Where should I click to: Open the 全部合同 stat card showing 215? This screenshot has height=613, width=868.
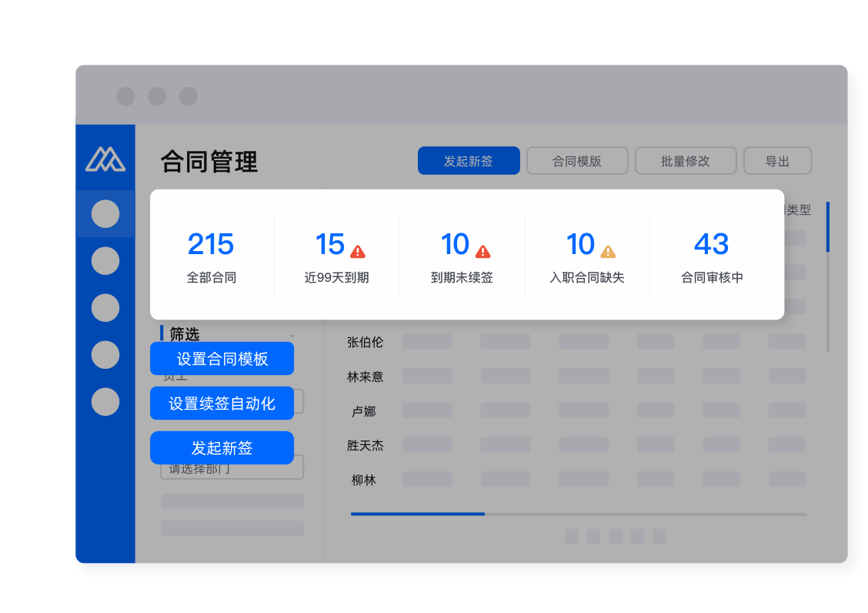click(x=211, y=255)
